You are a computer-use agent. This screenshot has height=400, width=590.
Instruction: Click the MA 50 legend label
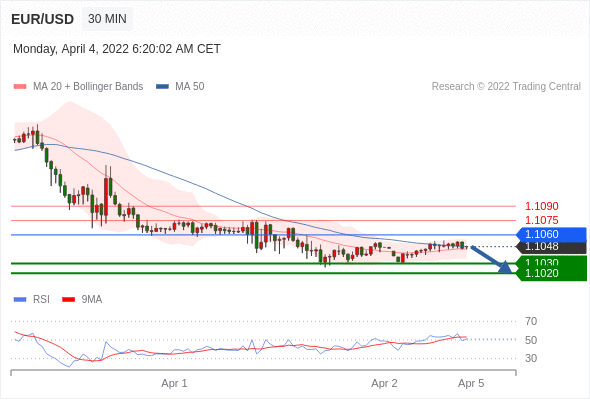[x=190, y=87]
